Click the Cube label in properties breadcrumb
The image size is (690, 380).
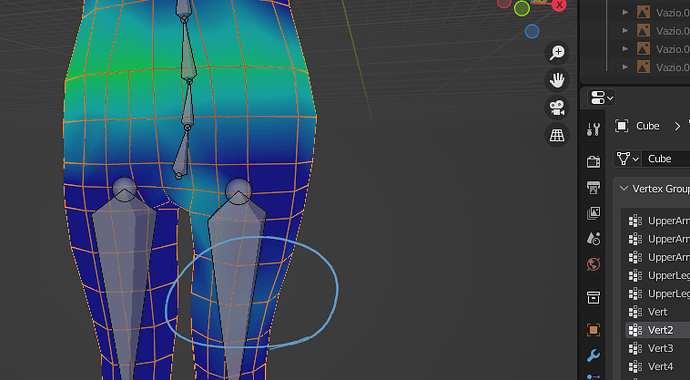648,126
